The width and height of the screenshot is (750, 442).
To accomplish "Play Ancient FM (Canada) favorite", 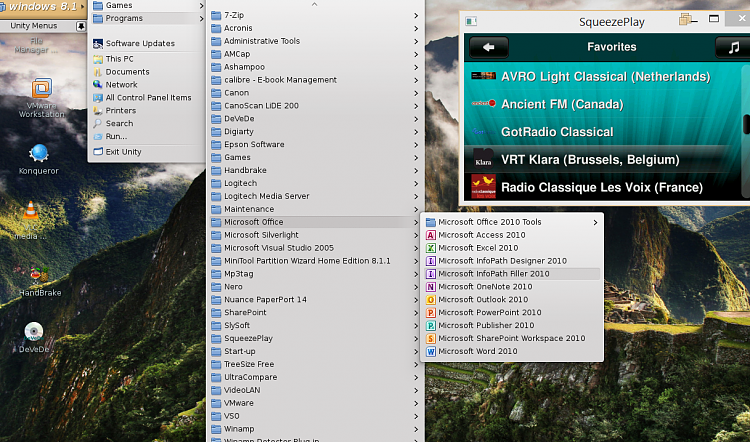I will (x=604, y=104).
